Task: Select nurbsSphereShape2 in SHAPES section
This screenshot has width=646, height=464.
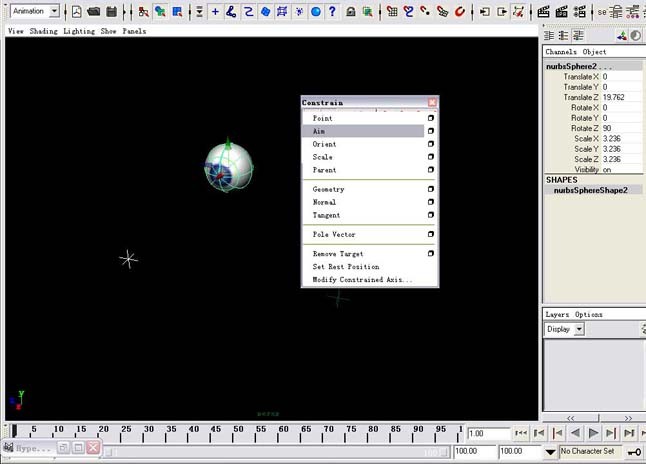Action: click(590, 190)
